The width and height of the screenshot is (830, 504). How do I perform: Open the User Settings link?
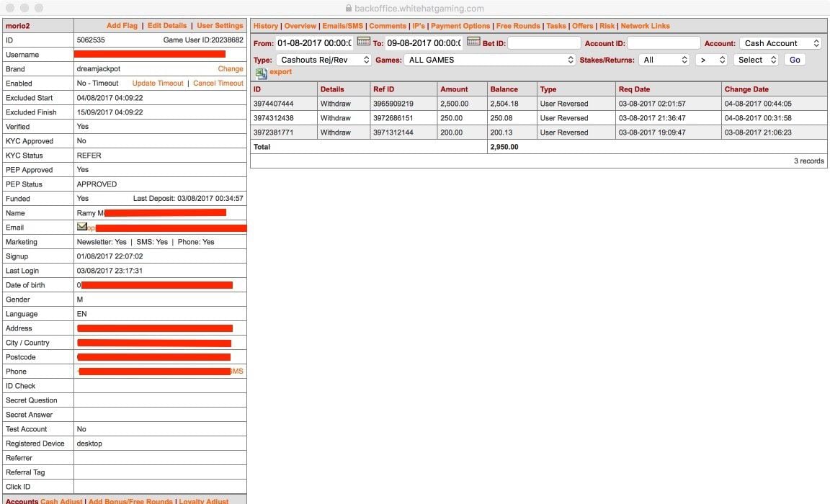click(x=220, y=25)
